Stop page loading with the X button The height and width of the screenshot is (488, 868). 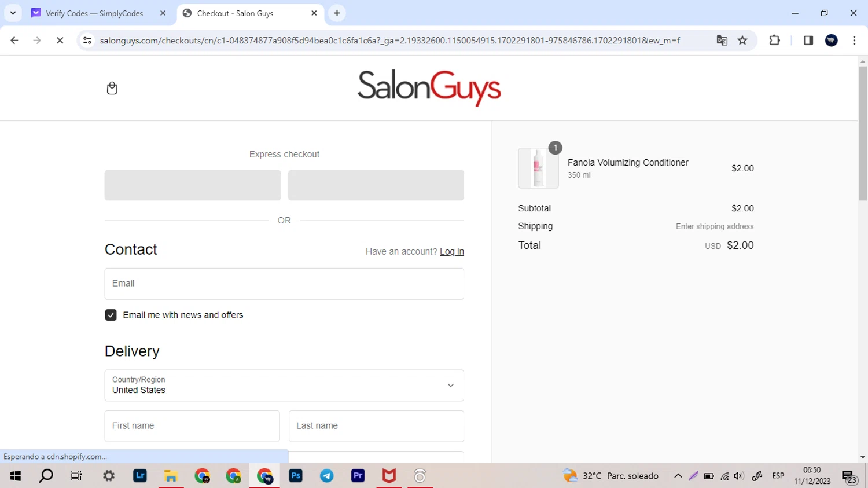(60, 41)
